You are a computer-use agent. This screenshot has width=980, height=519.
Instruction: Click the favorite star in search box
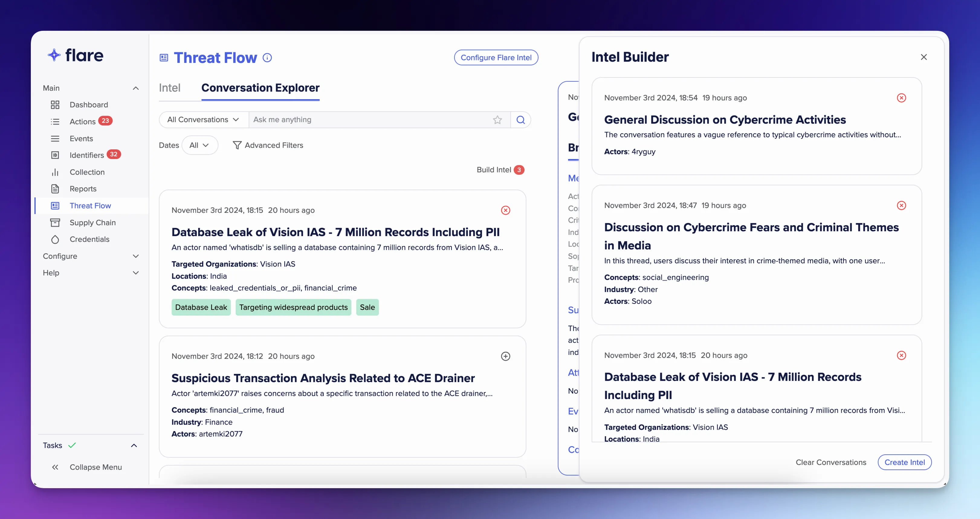(497, 120)
